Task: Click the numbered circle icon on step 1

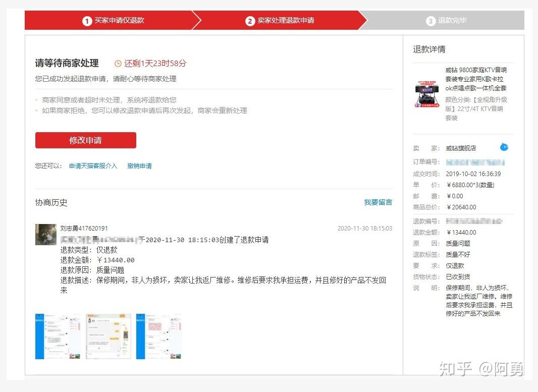Action: [x=87, y=21]
